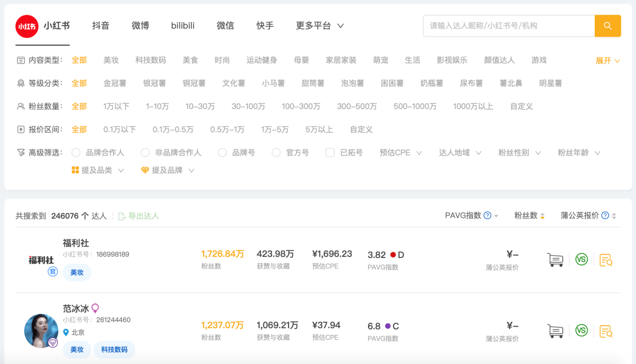Click PAVG指数 help question icon
This screenshot has height=364, width=636.
coord(488,216)
